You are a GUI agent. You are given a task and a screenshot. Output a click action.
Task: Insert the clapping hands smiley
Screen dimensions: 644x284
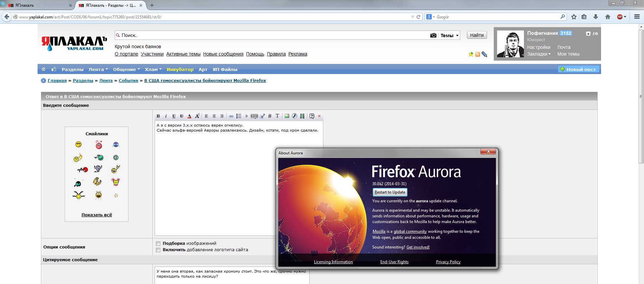coord(97,182)
